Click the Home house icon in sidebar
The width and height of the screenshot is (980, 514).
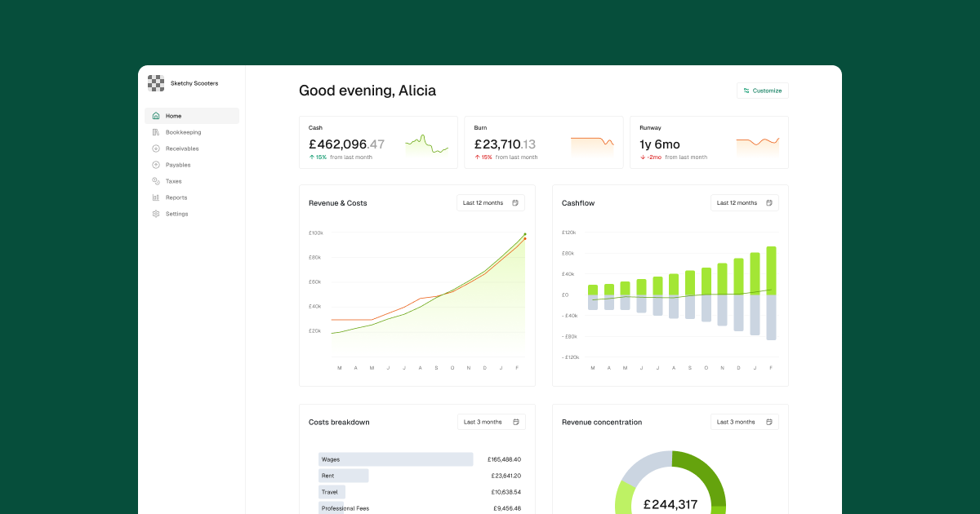point(156,116)
